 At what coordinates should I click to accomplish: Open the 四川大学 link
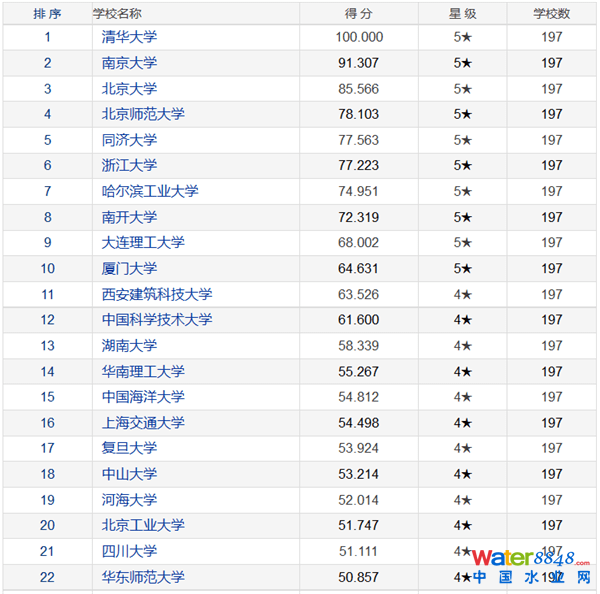click(129, 551)
